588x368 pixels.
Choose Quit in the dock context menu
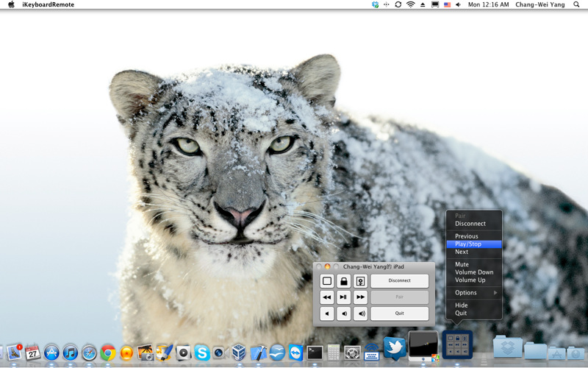point(474,314)
